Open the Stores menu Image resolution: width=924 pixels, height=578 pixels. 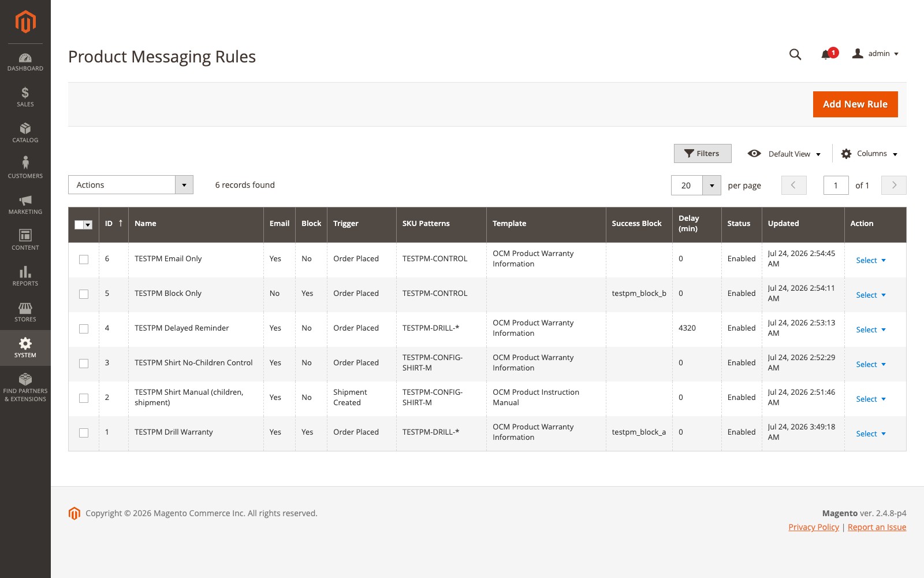point(25,312)
